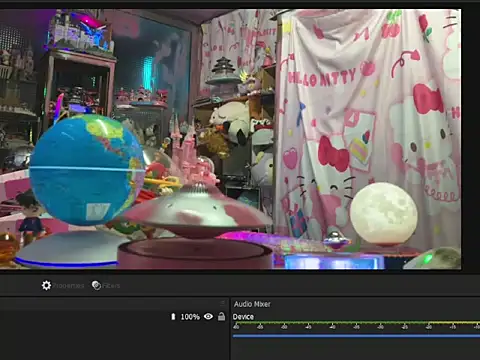This screenshot has height=360, width=480.
Task: Click the blue Device volume slider
Action: [356, 336]
